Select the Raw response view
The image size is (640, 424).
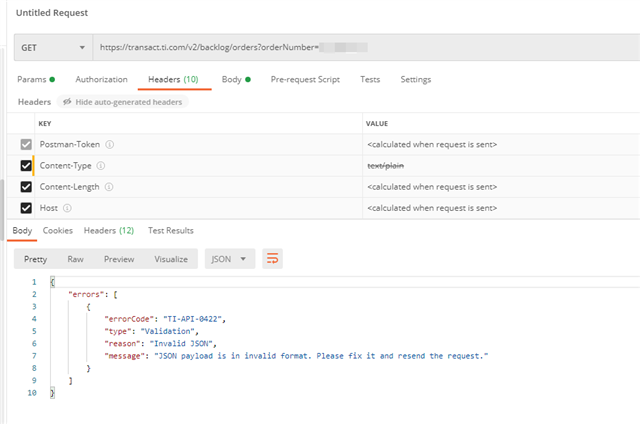tap(75, 259)
